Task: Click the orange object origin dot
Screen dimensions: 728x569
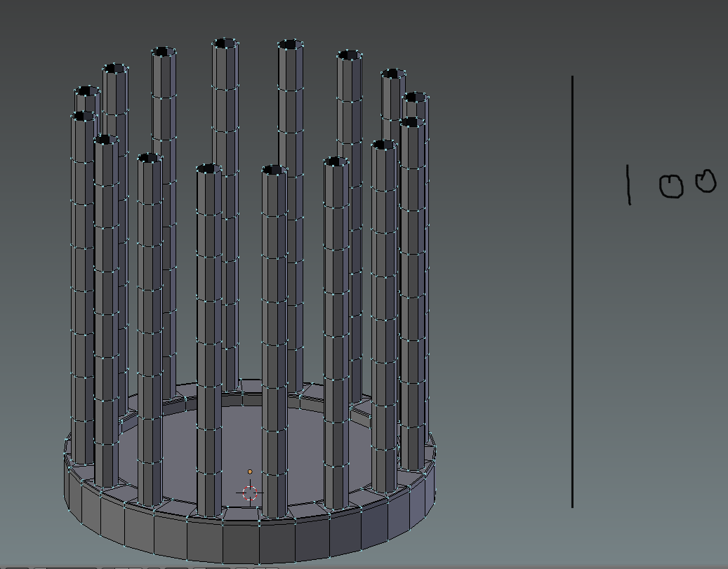Action: (x=250, y=471)
